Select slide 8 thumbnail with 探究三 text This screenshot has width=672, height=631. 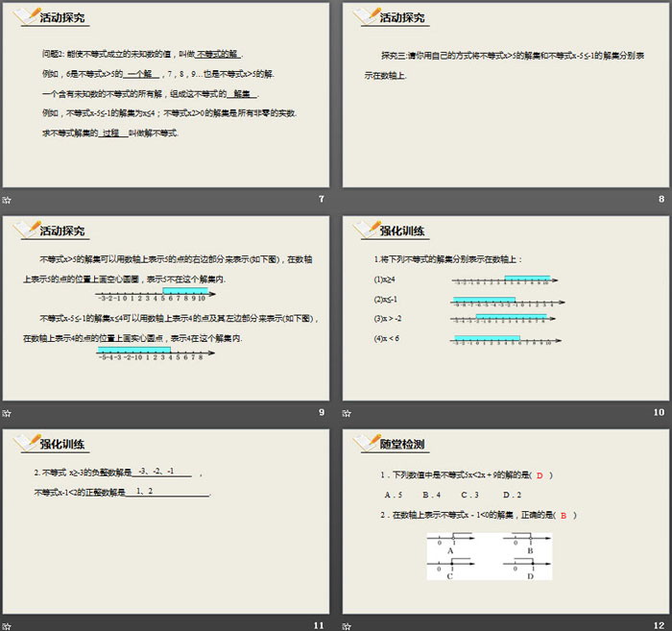pos(506,95)
